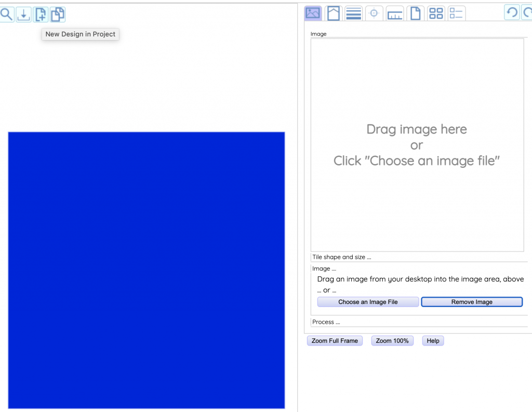Open the checklist panel icon
Image resolution: width=532 pixels, height=412 pixels.
tap(456, 14)
